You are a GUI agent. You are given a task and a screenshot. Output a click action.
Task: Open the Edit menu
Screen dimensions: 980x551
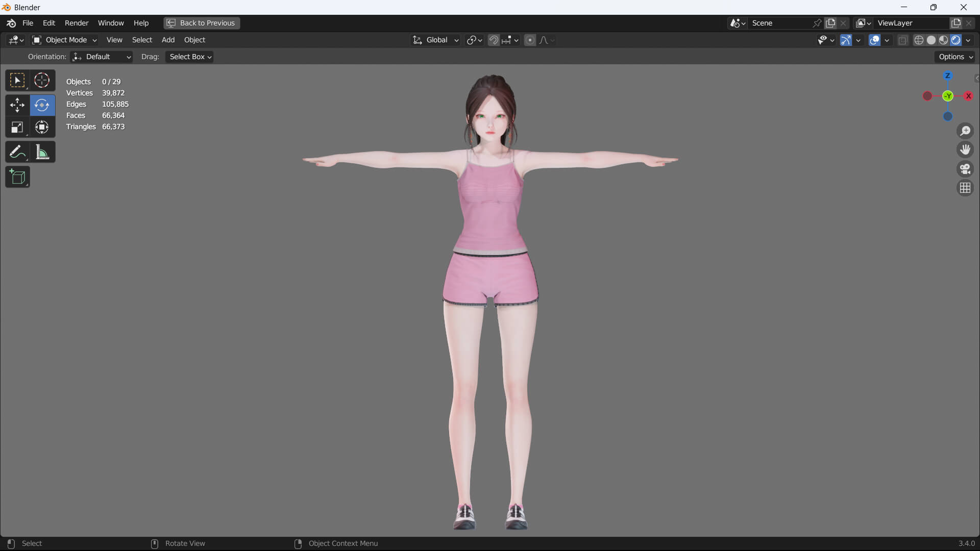[x=48, y=23]
